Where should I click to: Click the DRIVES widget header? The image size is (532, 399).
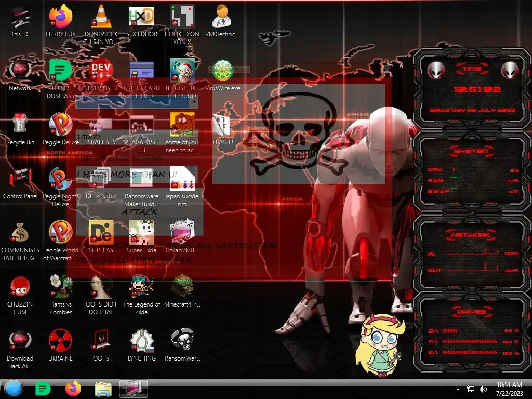[x=472, y=312]
